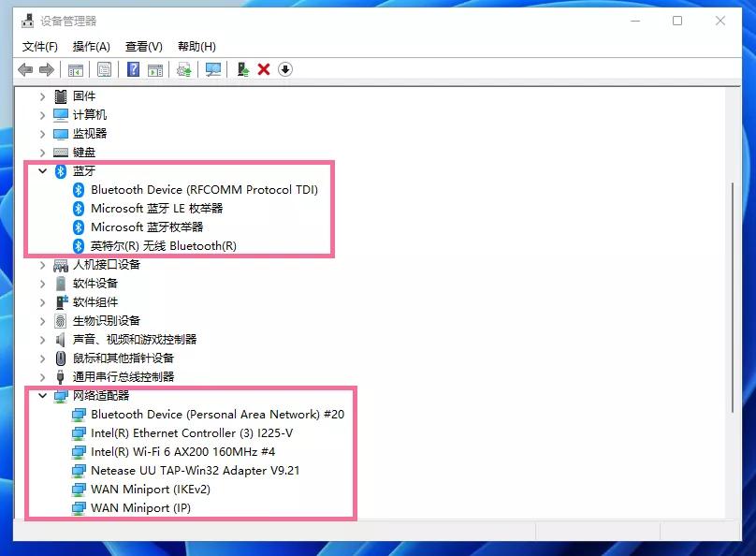Select Microsoft 蓝牙枚举器 device

(x=147, y=227)
